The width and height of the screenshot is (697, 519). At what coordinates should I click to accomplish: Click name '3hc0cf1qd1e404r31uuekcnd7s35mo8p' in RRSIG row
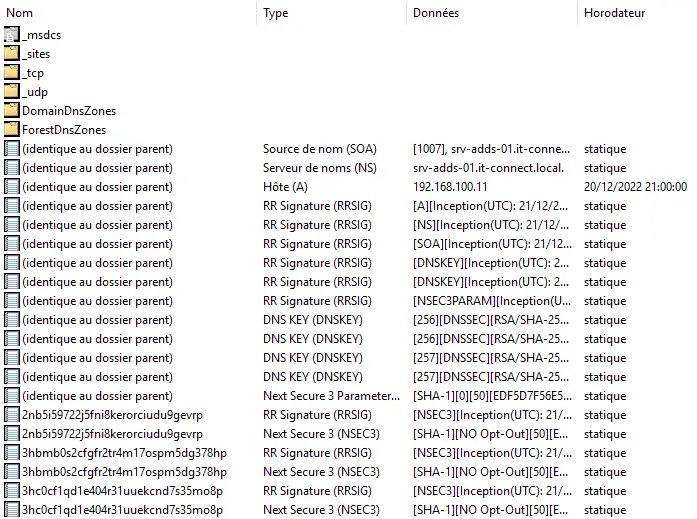click(122, 491)
